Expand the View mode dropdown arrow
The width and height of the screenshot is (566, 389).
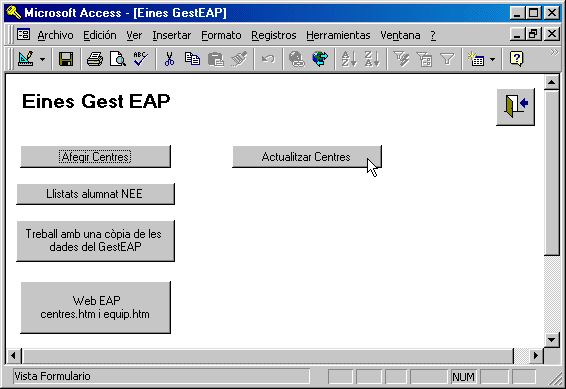point(43,59)
